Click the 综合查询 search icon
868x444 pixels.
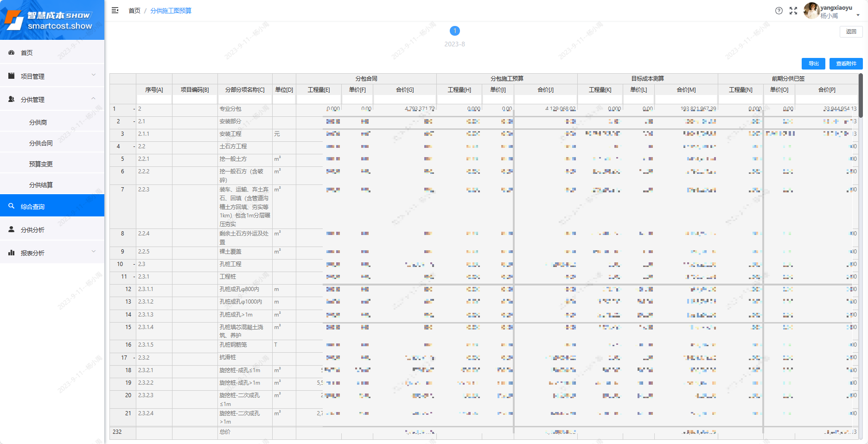12,206
